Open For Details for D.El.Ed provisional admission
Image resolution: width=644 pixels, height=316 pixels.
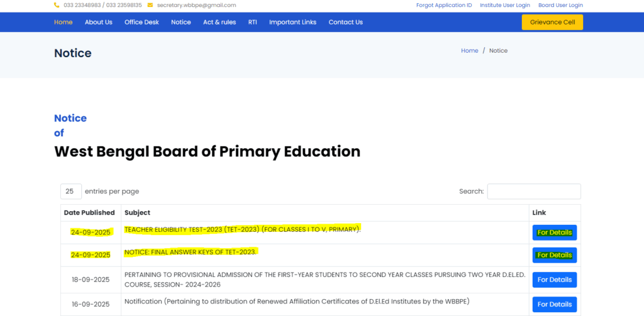tap(555, 280)
